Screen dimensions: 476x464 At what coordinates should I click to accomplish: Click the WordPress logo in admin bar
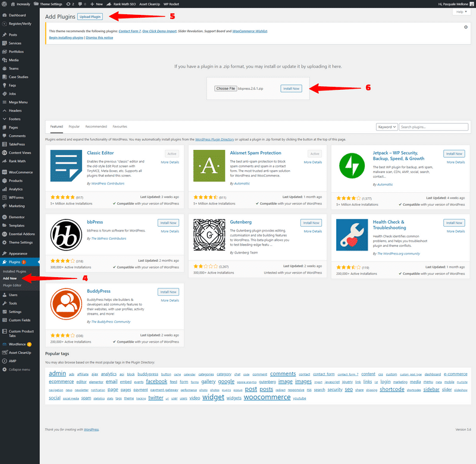(4, 4)
